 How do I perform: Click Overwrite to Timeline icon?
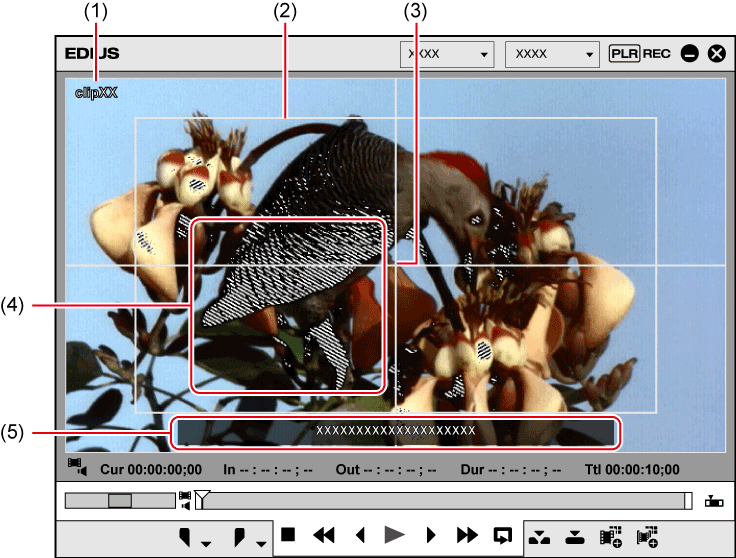pyautogui.click(x=574, y=535)
